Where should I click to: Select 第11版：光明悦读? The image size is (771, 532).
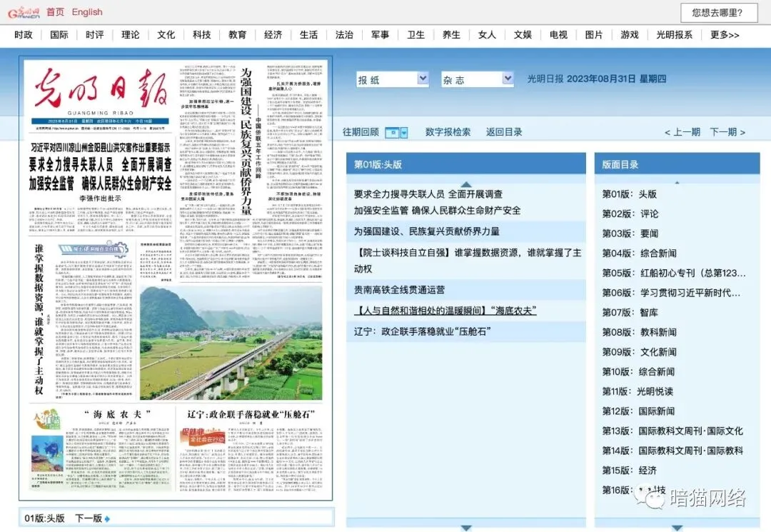tap(638, 391)
